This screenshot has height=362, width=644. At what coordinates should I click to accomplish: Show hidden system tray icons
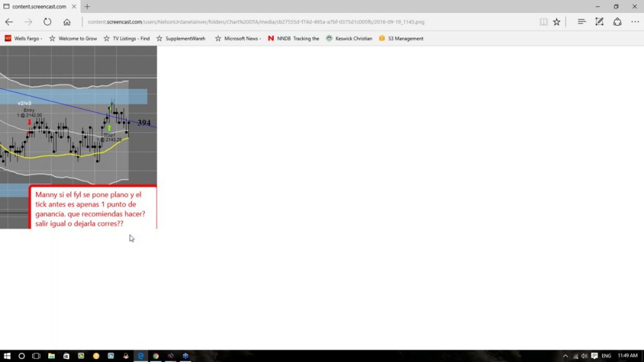565,356
